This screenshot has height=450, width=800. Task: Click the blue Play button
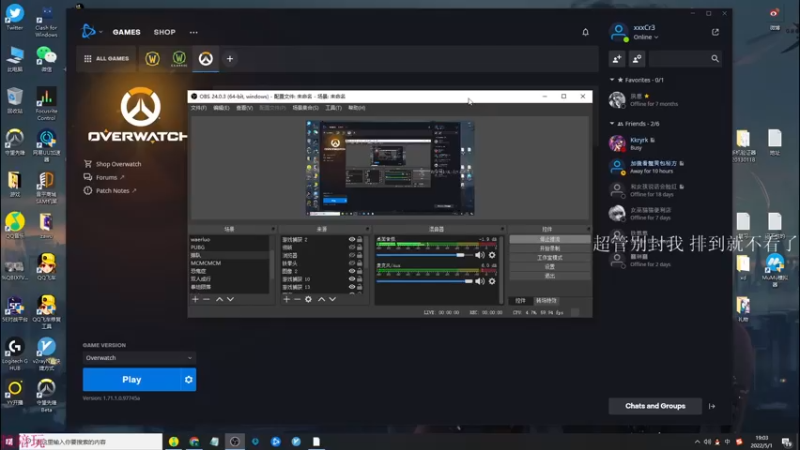pos(132,380)
